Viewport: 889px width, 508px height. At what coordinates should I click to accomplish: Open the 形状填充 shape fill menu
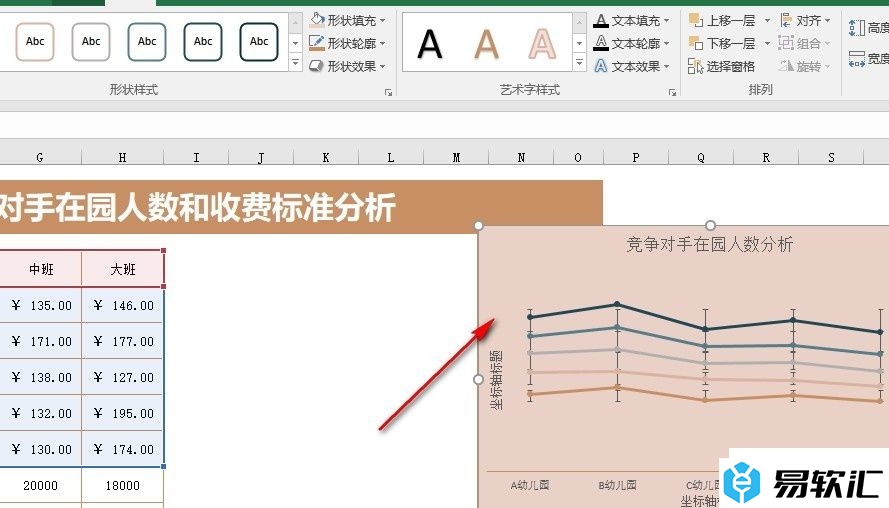click(348, 20)
